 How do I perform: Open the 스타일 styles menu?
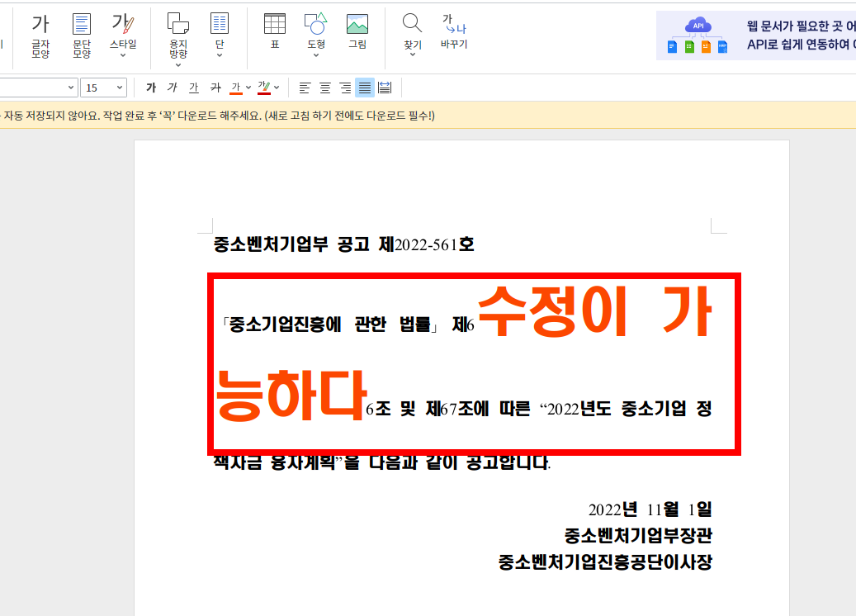tap(125, 33)
